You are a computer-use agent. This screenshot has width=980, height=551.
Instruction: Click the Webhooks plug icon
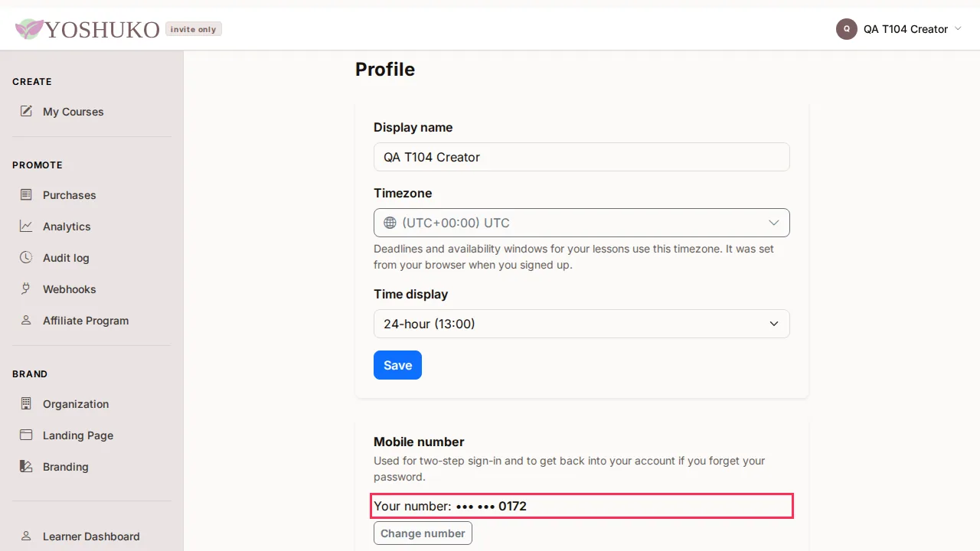click(x=26, y=289)
